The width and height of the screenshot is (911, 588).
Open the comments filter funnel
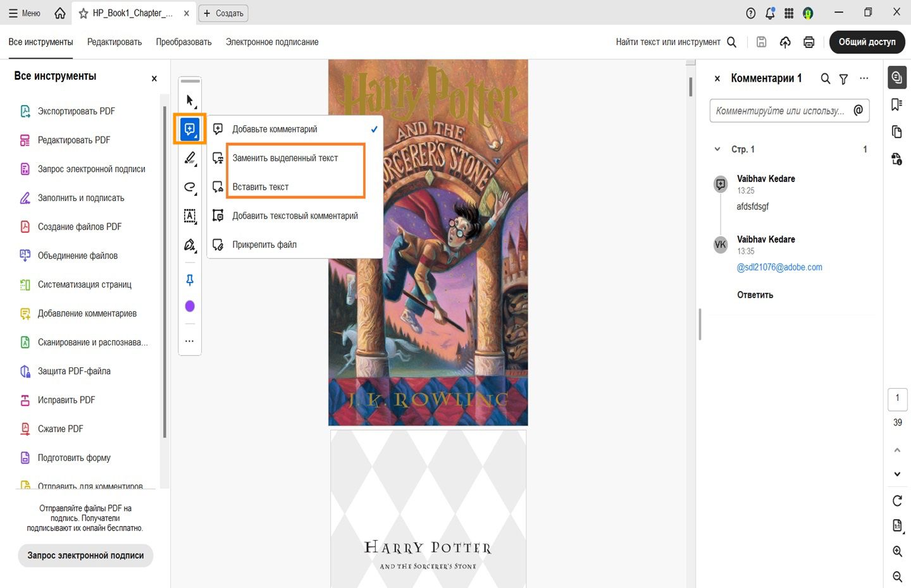(x=843, y=79)
